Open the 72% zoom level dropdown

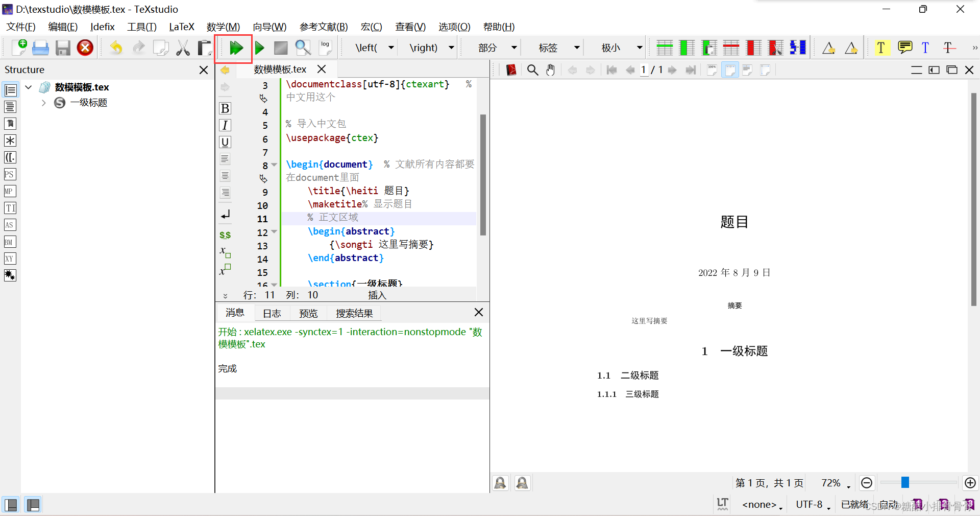tap(836, 483)
